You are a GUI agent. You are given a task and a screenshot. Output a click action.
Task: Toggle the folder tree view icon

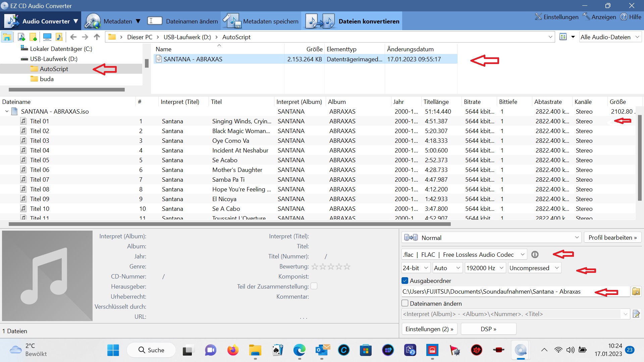click(7, 37)
